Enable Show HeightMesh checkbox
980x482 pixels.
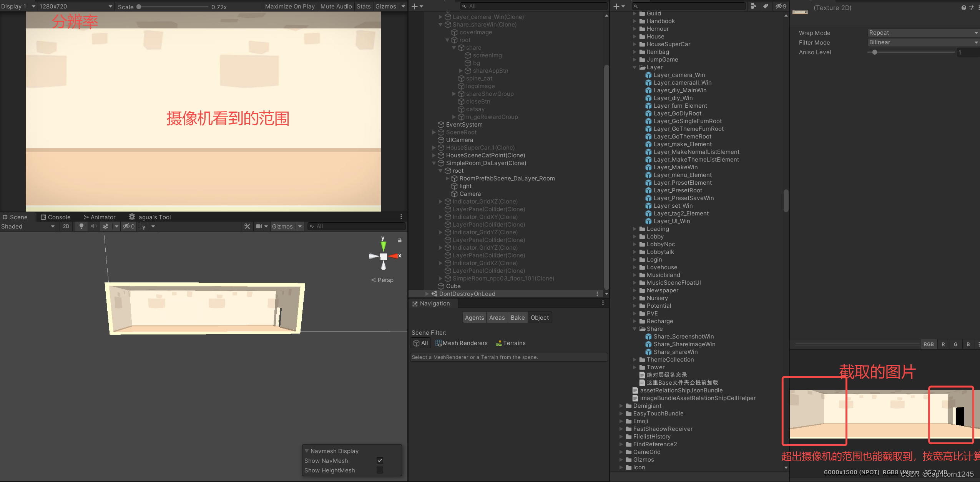pos(380,470)
